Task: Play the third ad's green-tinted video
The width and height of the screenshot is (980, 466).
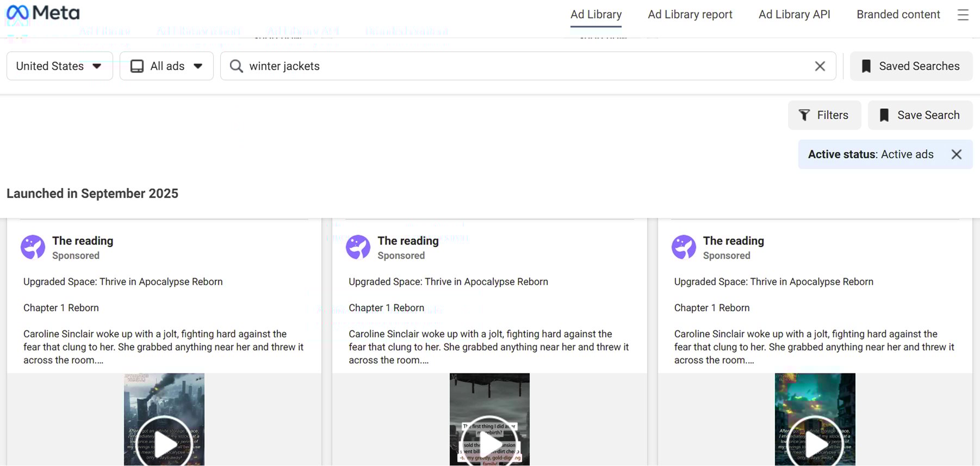Action: point(815,443)
